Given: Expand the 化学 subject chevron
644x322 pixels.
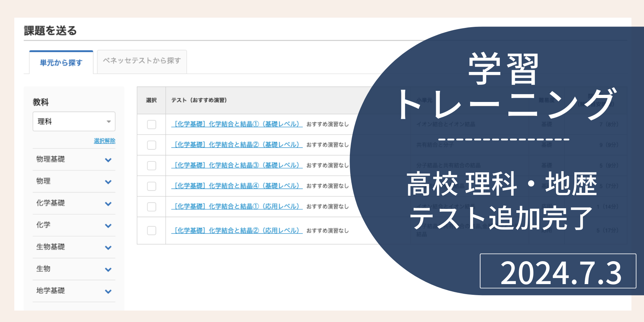Looking at the screenshot, I should click(x=108, y=226).
